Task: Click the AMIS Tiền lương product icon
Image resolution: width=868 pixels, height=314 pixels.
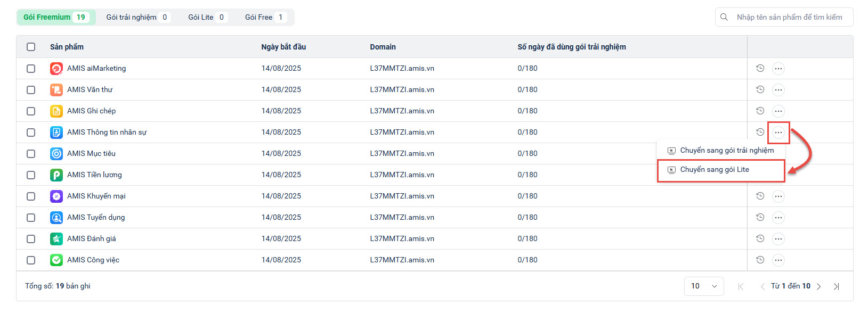Action: click(x=56, y=175)
